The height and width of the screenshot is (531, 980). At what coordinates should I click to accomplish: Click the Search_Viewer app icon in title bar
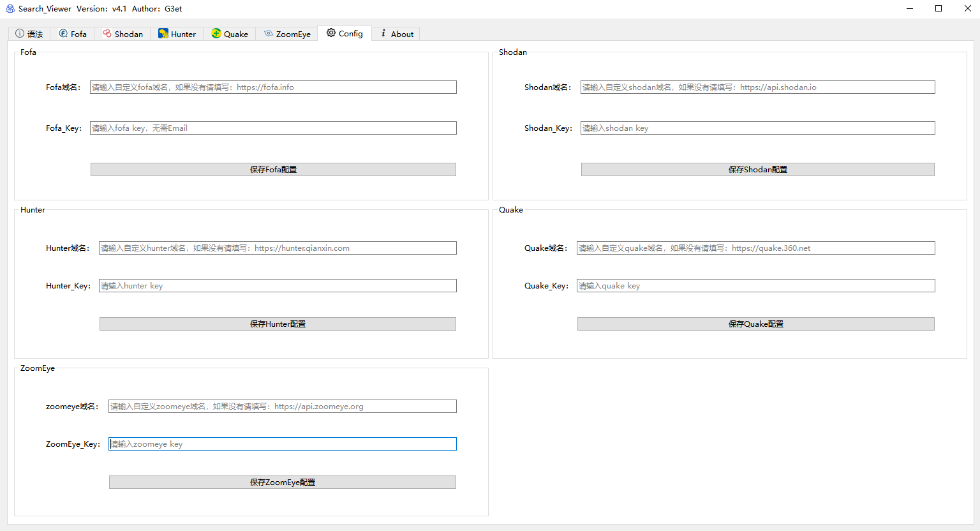click(10, 8)
